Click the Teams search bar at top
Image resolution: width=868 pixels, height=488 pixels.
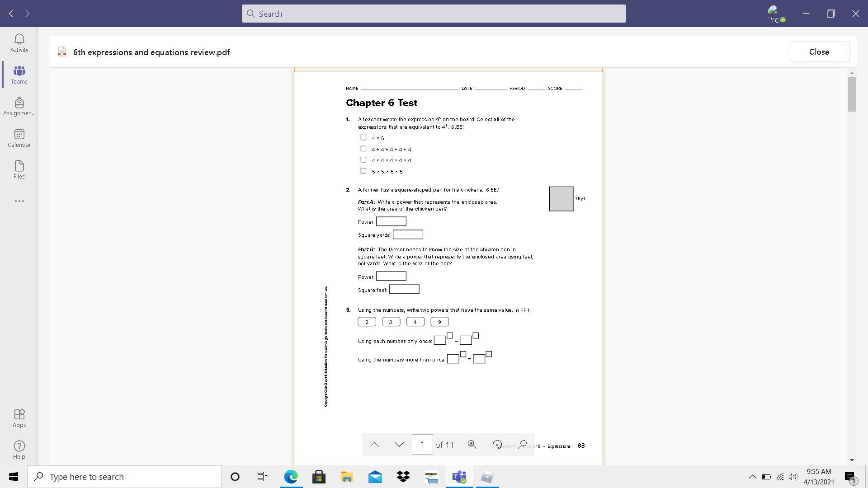pos(434,14)
